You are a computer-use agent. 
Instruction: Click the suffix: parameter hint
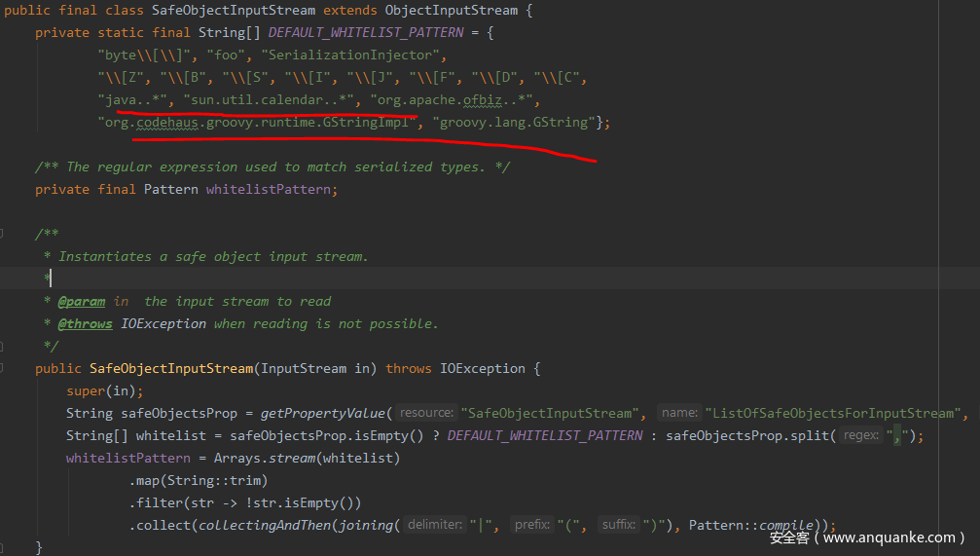(x=619, y=525)
